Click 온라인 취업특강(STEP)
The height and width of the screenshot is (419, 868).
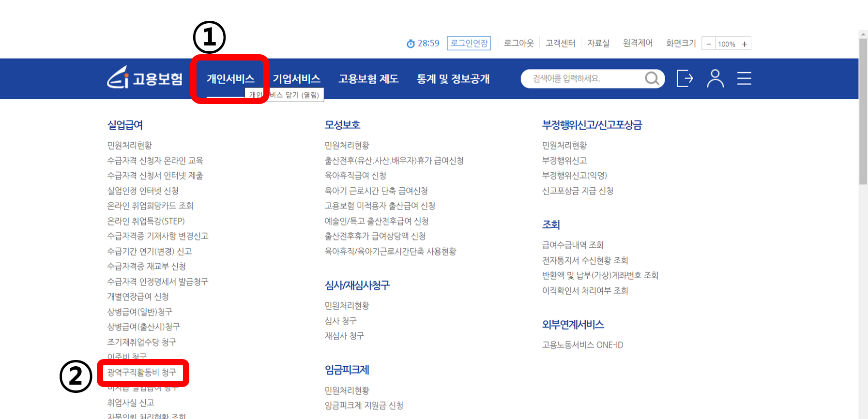click(146, 221)
